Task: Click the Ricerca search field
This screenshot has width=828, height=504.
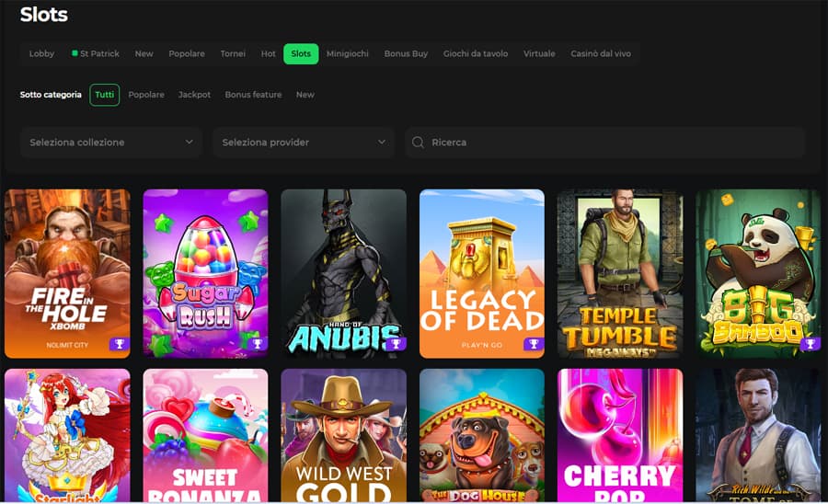Action: (604, 143)
